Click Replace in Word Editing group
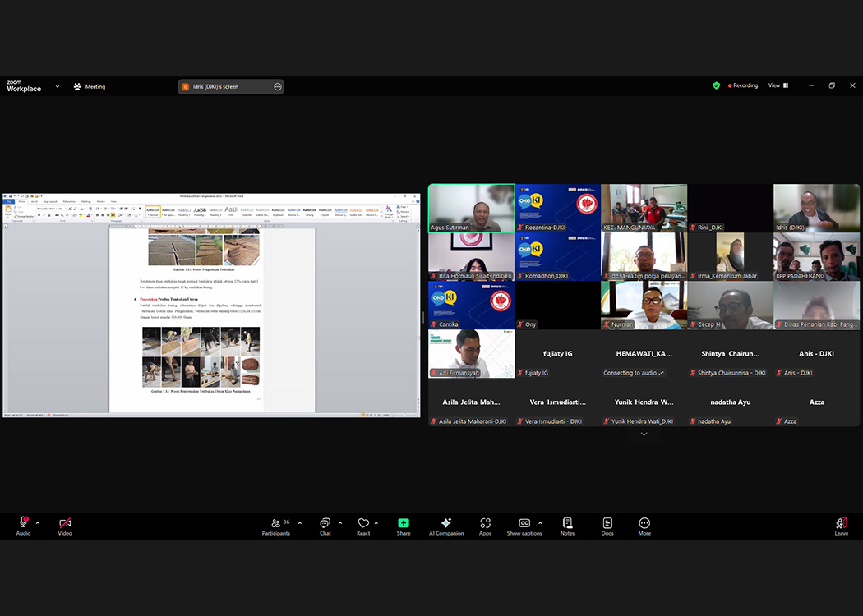Image resolution: width=863 pixels, height=616 pixels. click(403, 212)
